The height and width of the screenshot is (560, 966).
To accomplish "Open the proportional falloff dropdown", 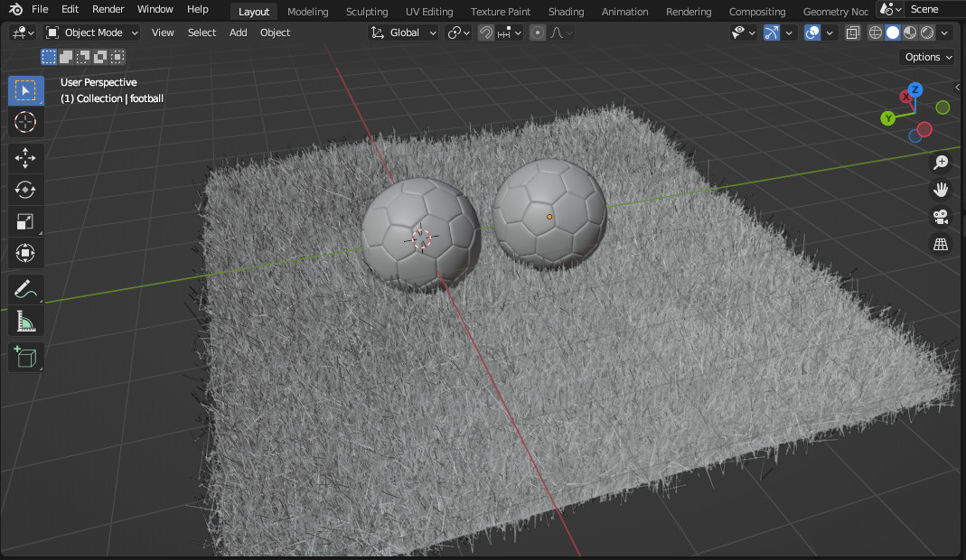I will pyautogui.click(x=560, y=33).
